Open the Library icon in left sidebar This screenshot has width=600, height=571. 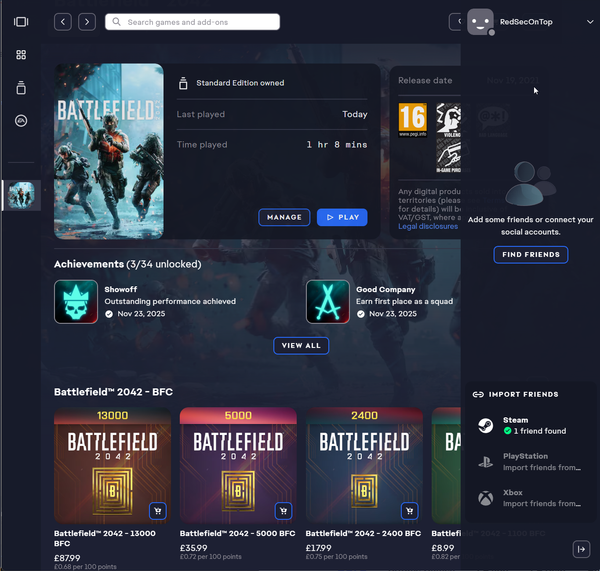pos(21,88)
